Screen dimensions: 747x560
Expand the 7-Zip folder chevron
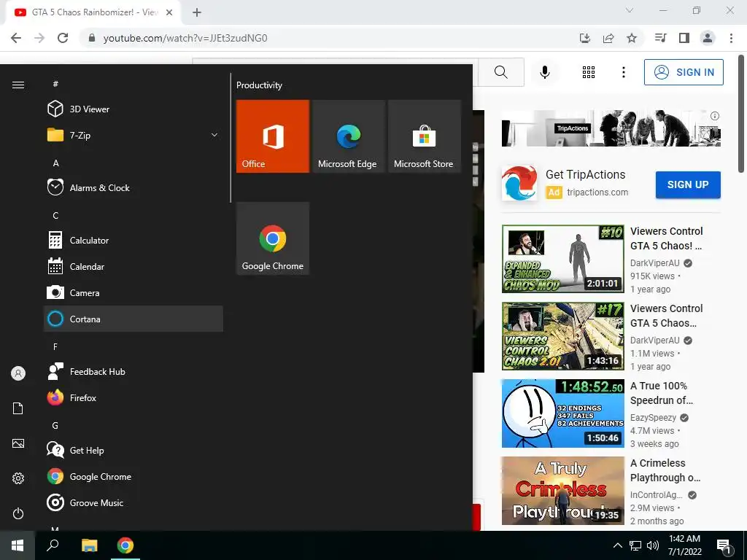[x=214, y=135]
